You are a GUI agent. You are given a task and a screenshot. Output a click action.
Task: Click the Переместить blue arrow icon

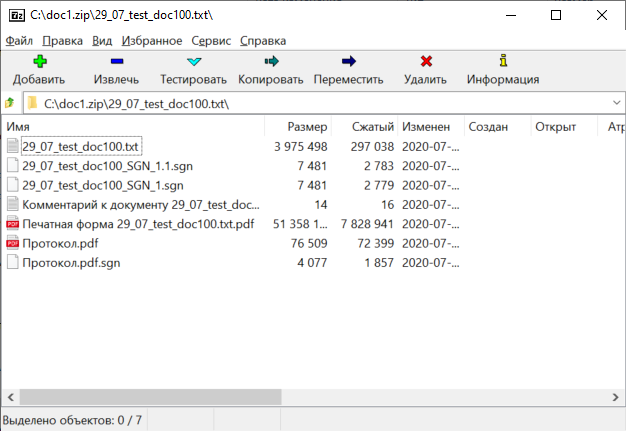point(349,61)
